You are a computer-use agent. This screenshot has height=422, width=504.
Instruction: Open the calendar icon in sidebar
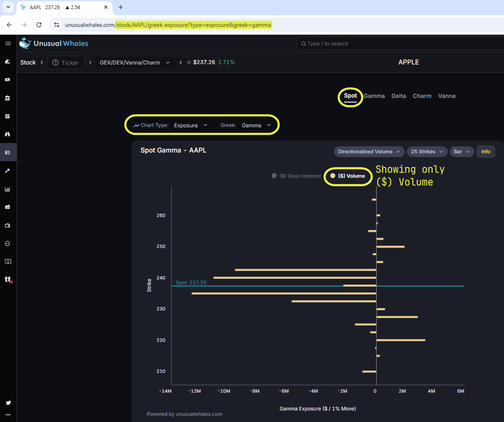(x=7, y=116)
